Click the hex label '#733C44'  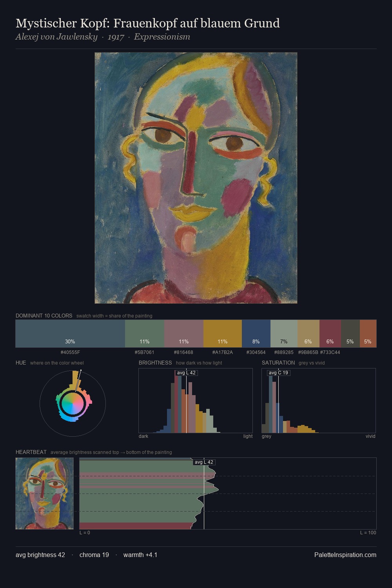(330, 352)
